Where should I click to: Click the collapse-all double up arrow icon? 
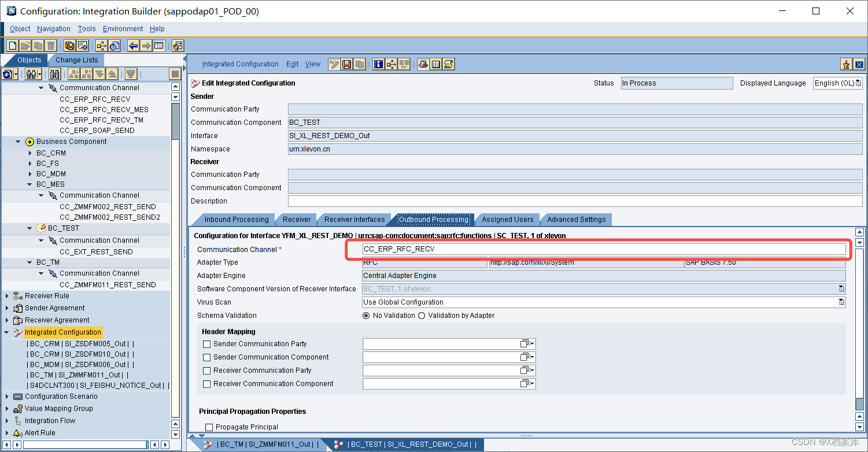pyautogui.click(x=112, y=74)
